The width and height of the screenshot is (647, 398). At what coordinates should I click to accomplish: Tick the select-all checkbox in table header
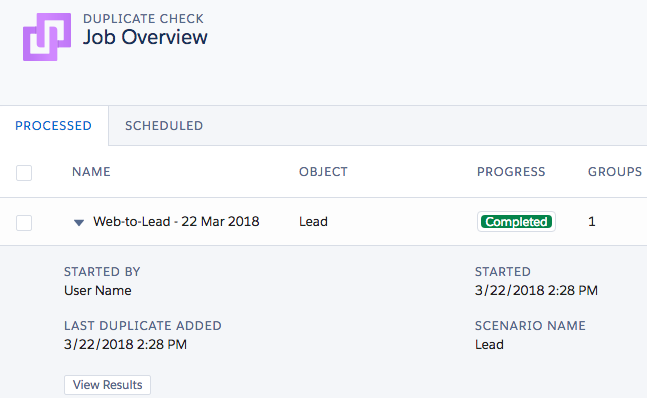click(x=24, y=173)
